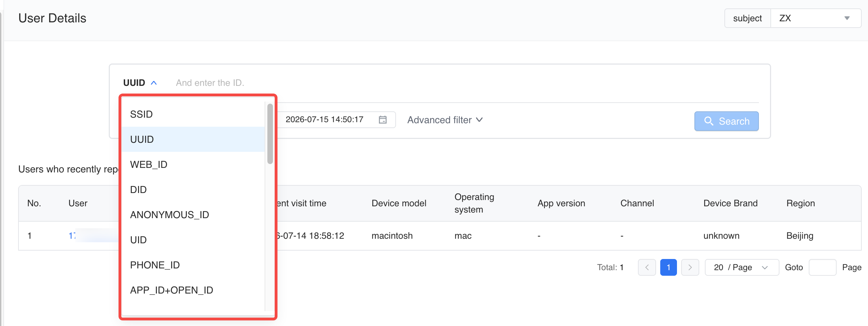
Task: Open the user ID link in row 1
Action: click(72, 236)
